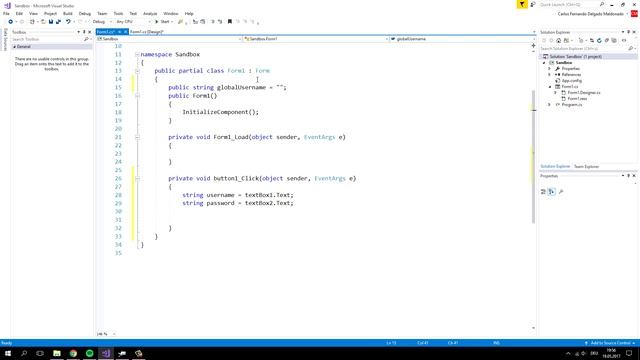Open the Sandbox project scope dropdown
This screenshot has width=640, height=360.
point(169,39)
